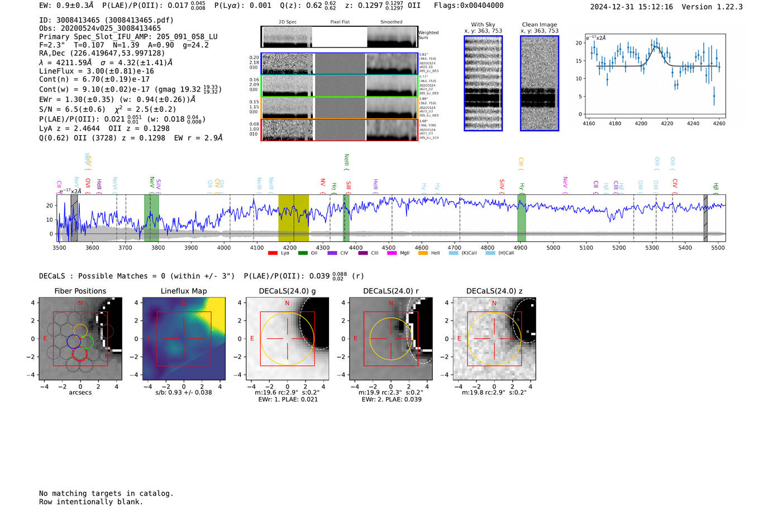Click the green NeIII line label above spectrum

coord(346,162)
